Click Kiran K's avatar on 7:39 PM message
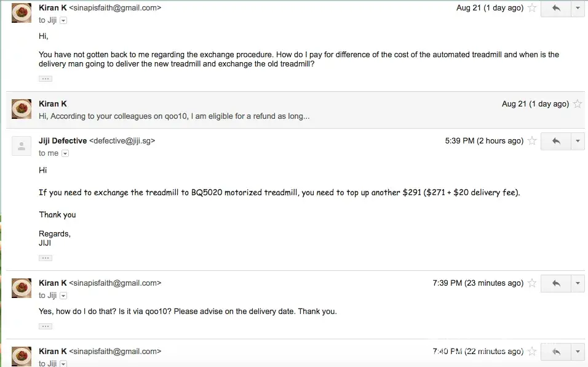The width and height of the screenshot is (588, 367). [22, 288]
